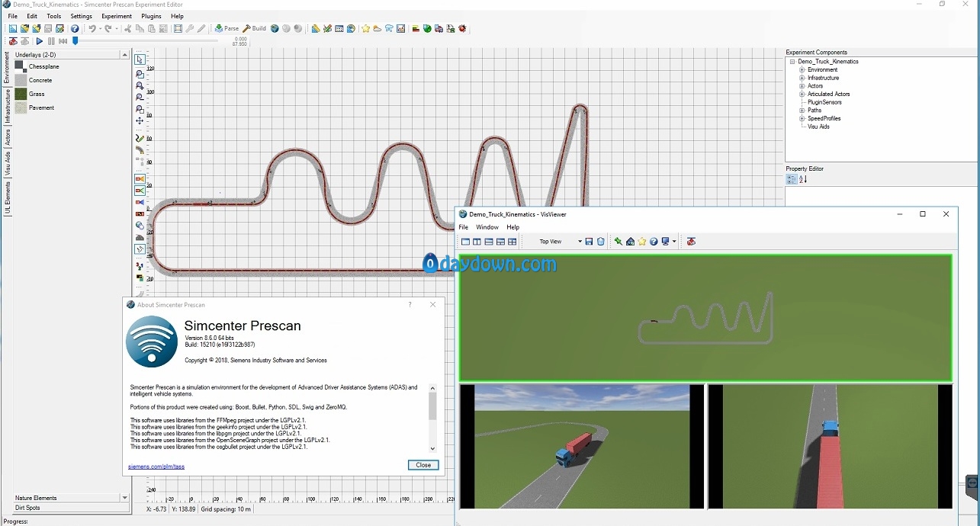Viewport: 980px width, 526px height.
Task: Collapse the Demo_Truck_Kinematics root node
Action: (x=793, y=62)
